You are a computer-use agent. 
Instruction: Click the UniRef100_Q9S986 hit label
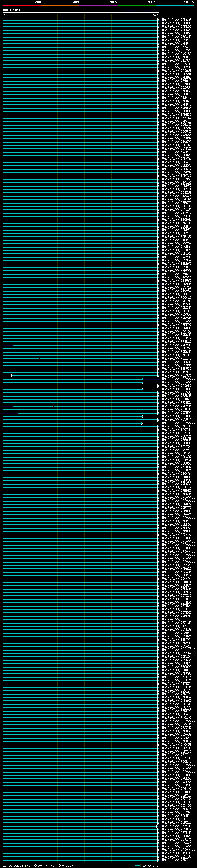(x=177, y=345)
